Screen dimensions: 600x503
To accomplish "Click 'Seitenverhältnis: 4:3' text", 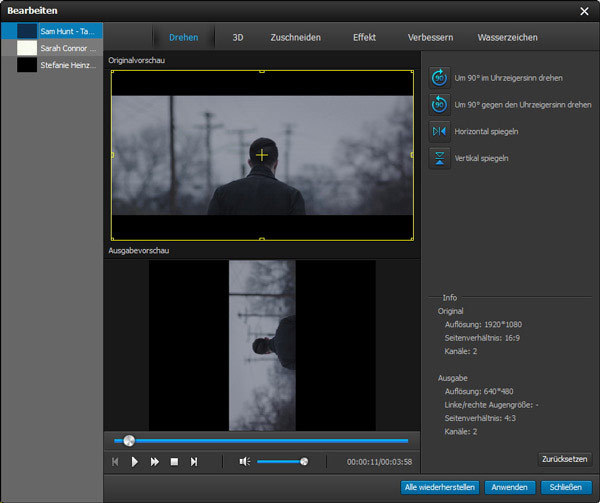I will (480, 418).
